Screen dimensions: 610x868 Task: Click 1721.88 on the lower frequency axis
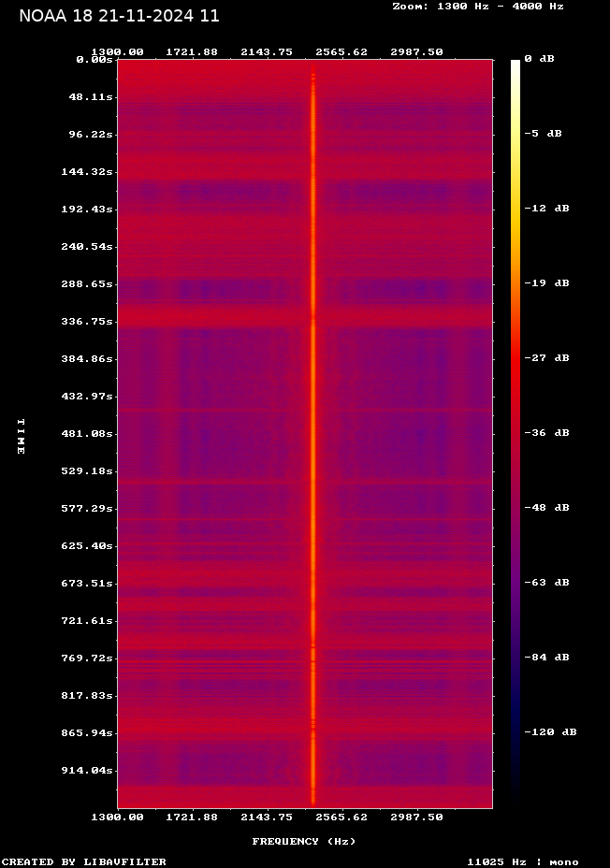(192, 817)
